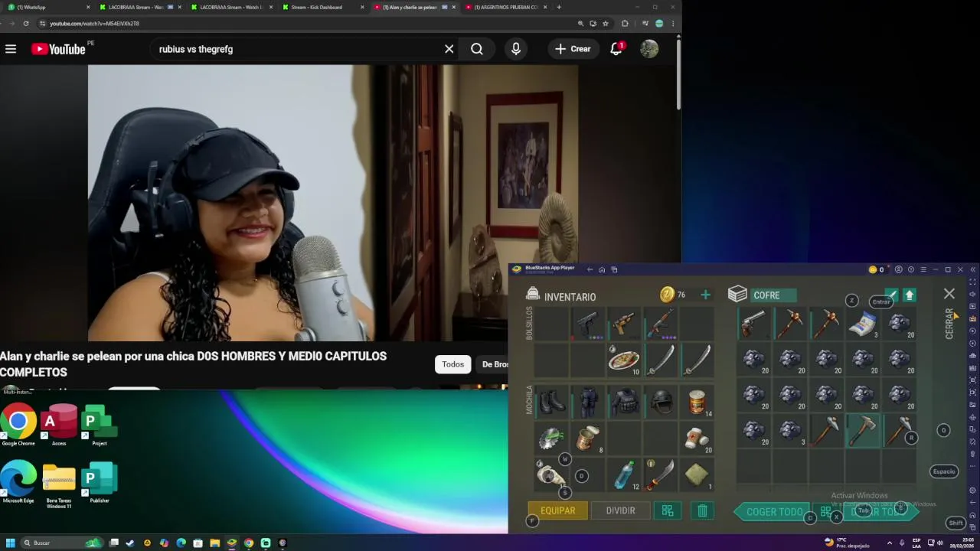Open the Access desktop shortcut

tap(59, 425)
